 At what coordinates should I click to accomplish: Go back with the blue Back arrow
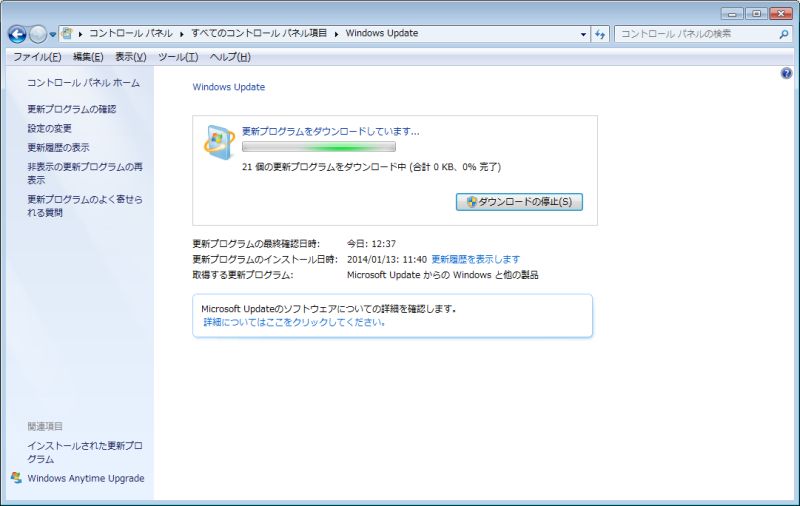(17, 34)
